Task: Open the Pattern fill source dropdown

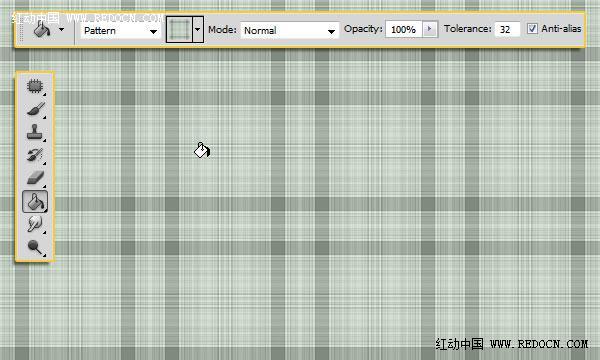Action: (x=120, y=31)
